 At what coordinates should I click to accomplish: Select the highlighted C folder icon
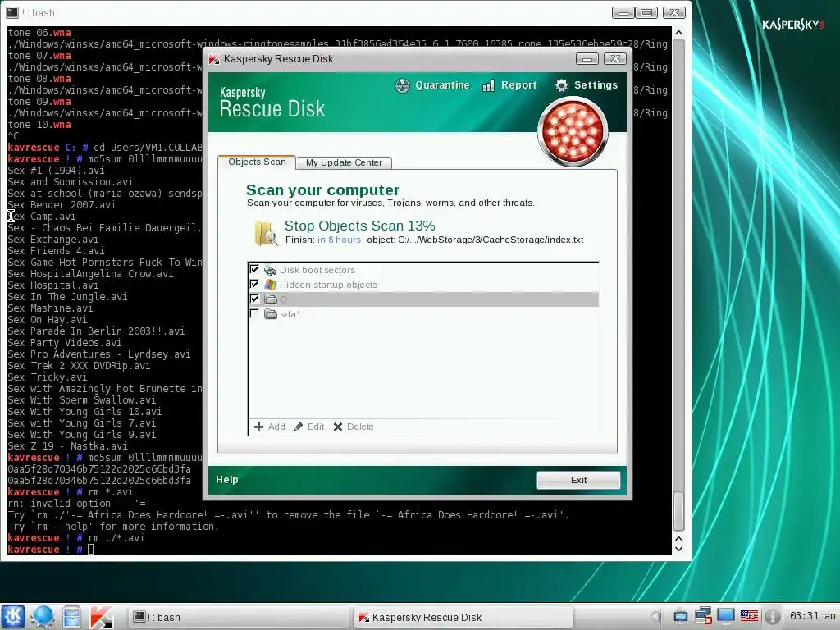coord(271,299)
